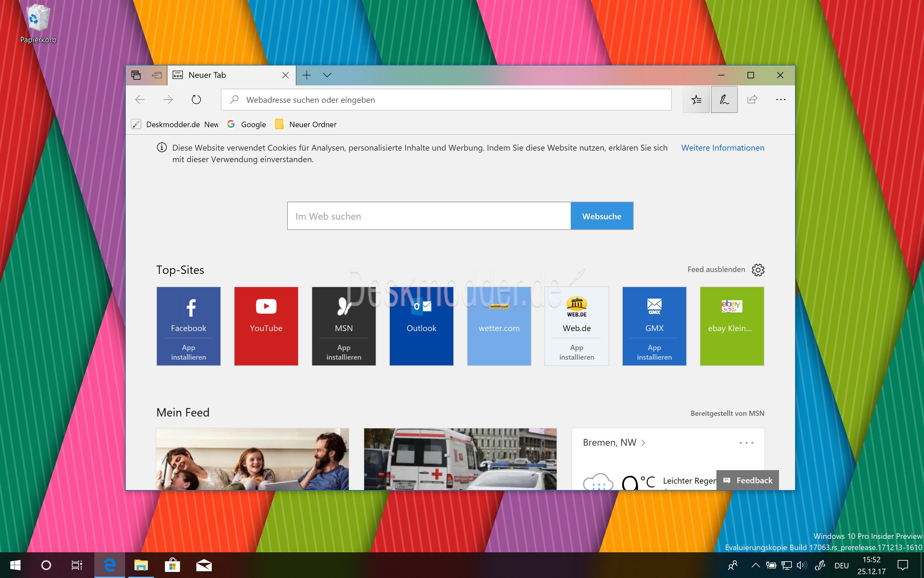Open the wetter.com top site tile

click(x=499, y=326)
